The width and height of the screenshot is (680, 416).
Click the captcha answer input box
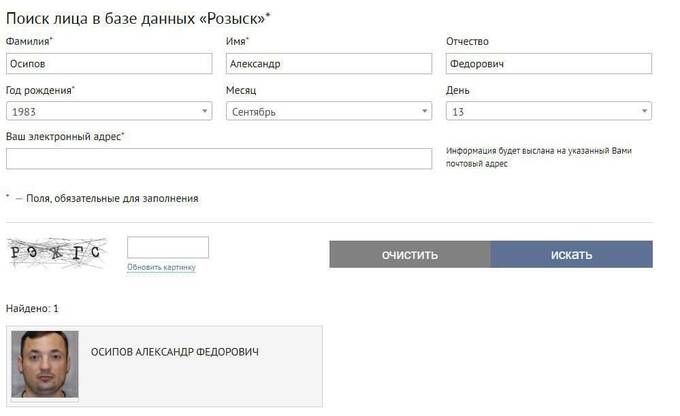click(x=168, y=247)
